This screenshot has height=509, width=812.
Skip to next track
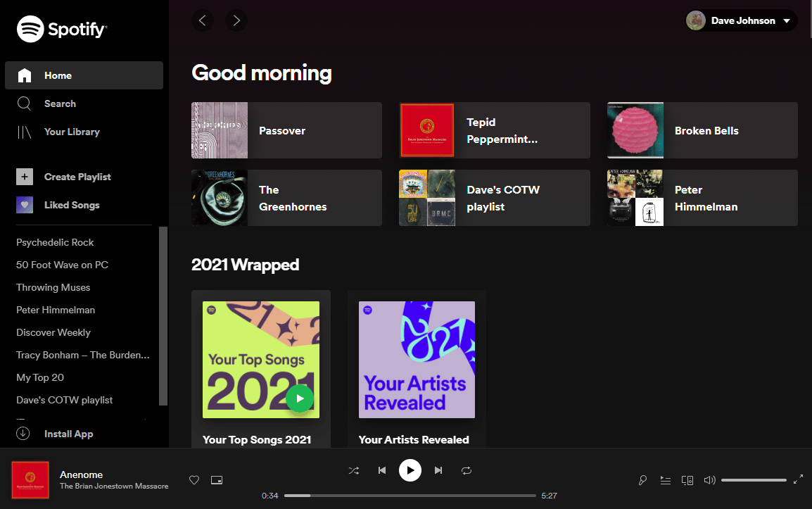[x=438, y=471]
